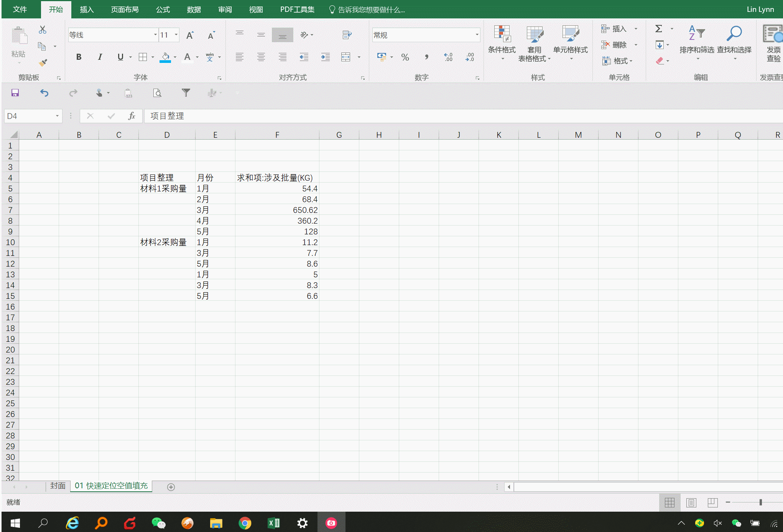The image size is (783, 532).
Task: Click the Cut scissors icon
Action: click(x=43, y=30)
